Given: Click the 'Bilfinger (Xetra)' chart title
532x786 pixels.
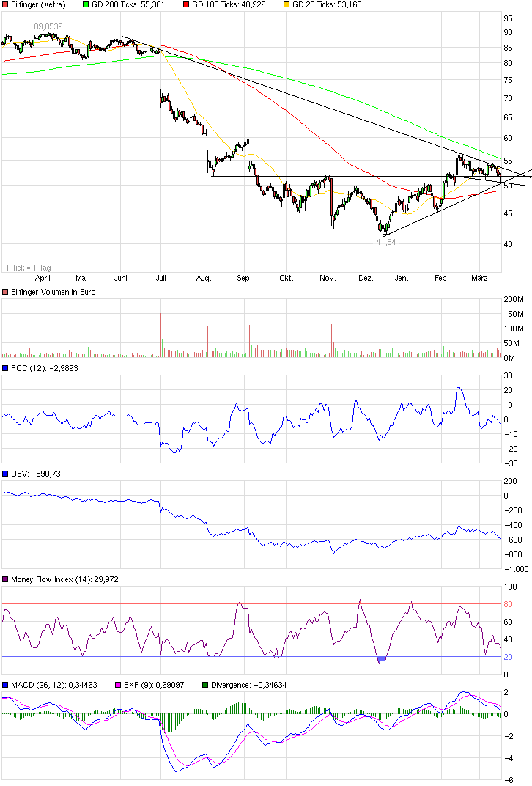Looking at the screenshot, I should coord(38,4).
